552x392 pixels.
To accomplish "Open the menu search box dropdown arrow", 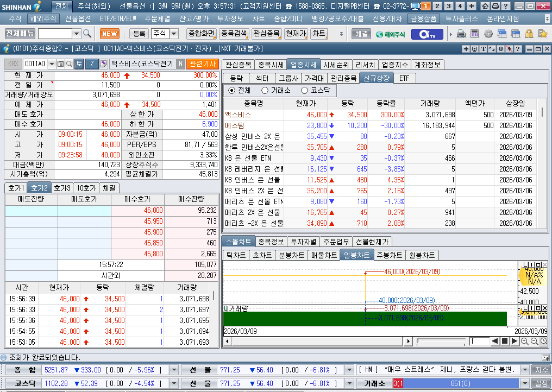I will click(77, 34).
